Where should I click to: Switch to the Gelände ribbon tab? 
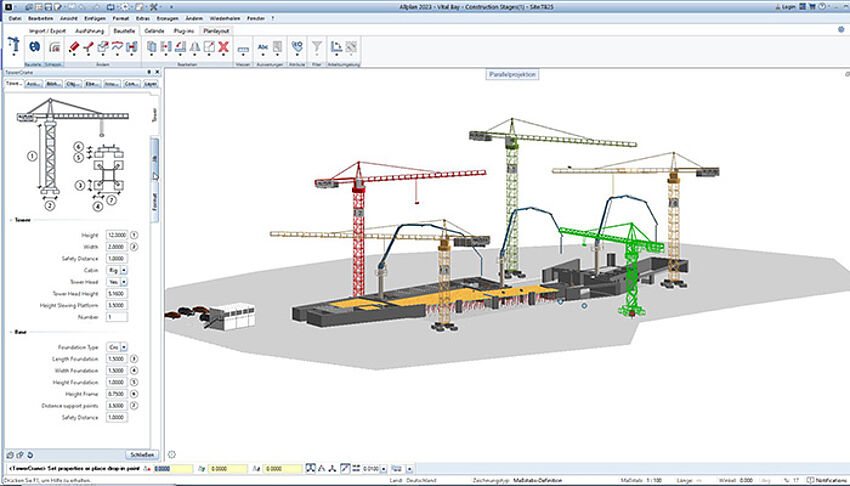[154, 31]
